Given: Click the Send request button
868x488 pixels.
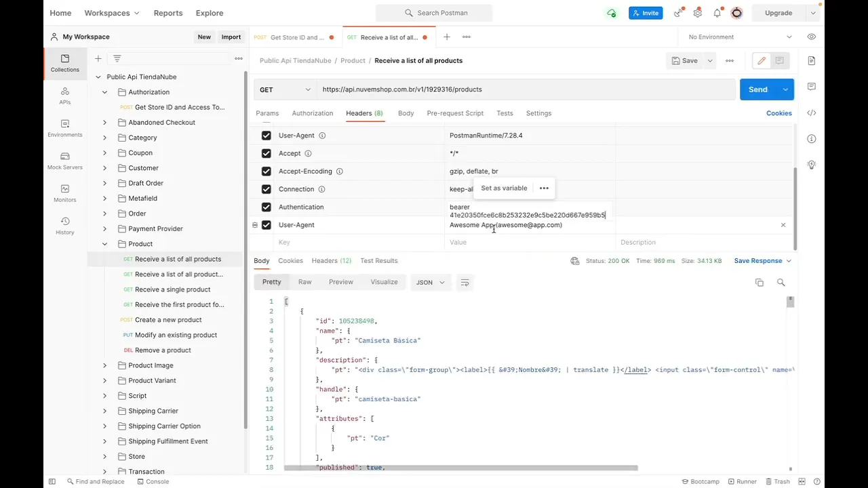Looking at the screenshot, I should 757,89.
